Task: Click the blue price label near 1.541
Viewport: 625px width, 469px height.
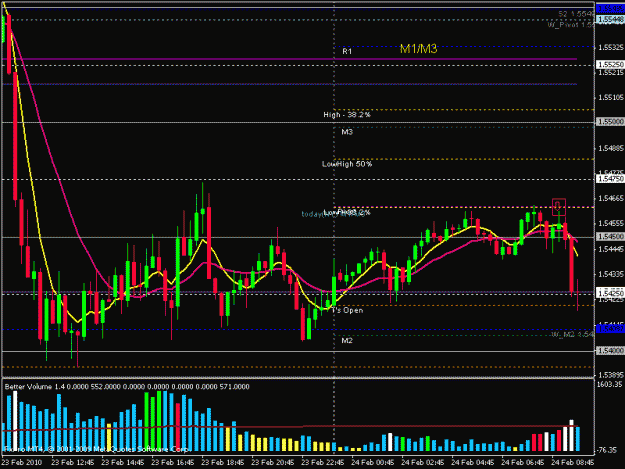Action: pyautogui.click(x=610, y=329)
